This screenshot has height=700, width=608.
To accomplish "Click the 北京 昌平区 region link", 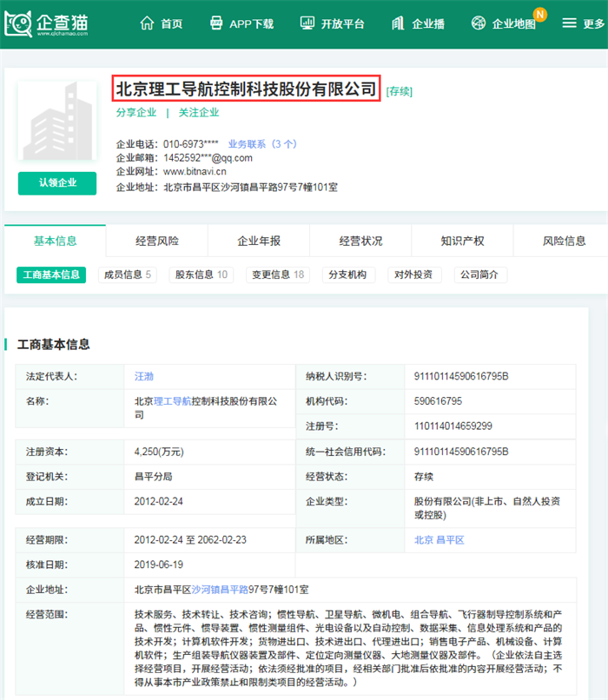I will click(439, 539).
